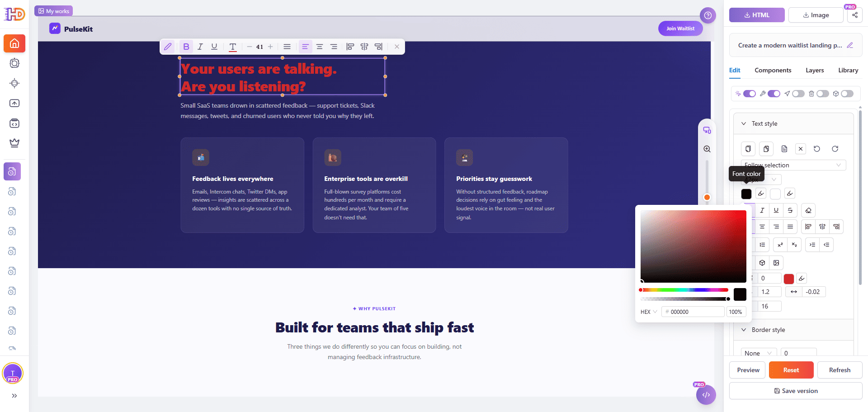Click the Preview button
The width and height of the screenshot is (868, 412).
[x=748, y=370]
